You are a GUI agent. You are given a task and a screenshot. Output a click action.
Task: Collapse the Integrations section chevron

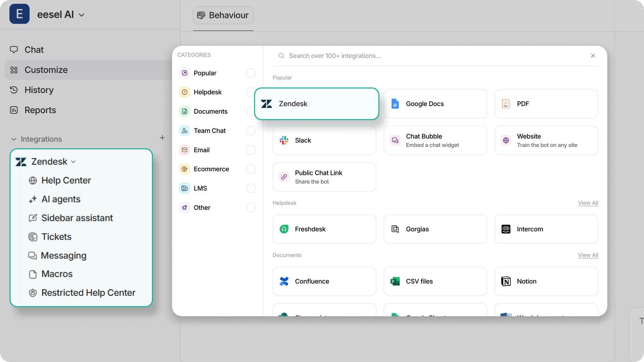click(14, 139)
